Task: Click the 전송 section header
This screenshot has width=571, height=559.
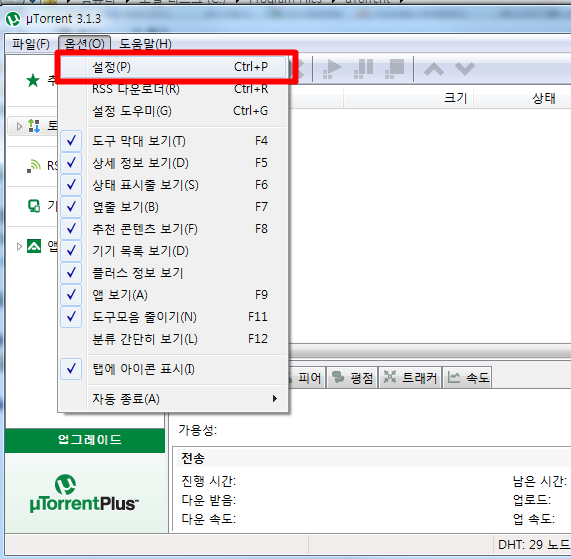Action: [193, 458]
